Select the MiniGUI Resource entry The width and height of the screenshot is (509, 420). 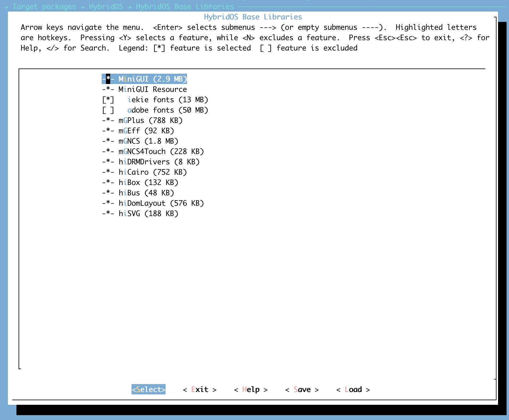point(144,89)
